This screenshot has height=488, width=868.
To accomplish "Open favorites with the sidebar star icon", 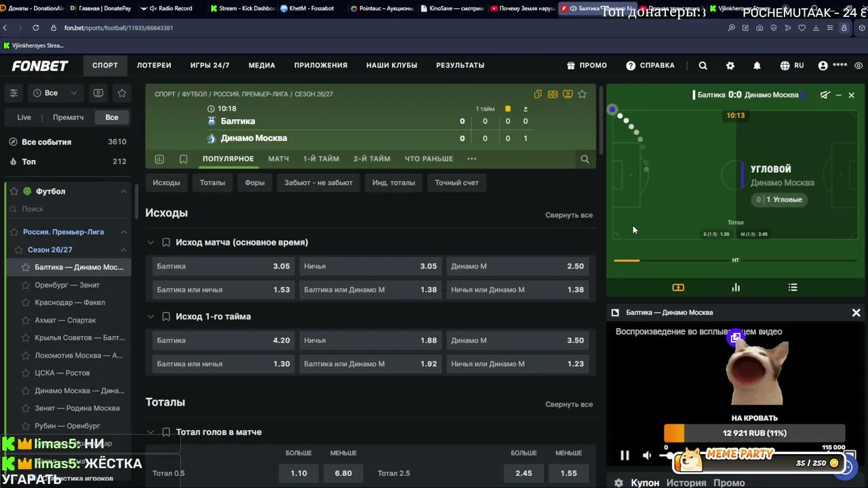I will 122,93.
